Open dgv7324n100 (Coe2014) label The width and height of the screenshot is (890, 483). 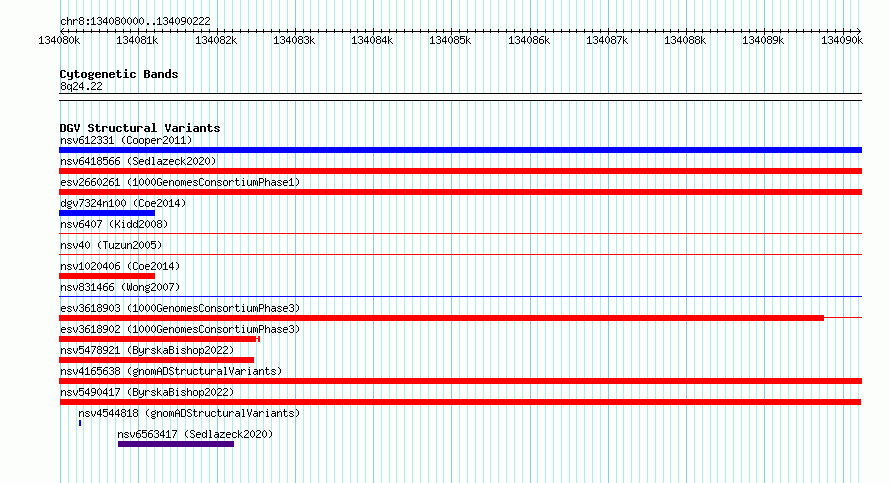[123, 203]
